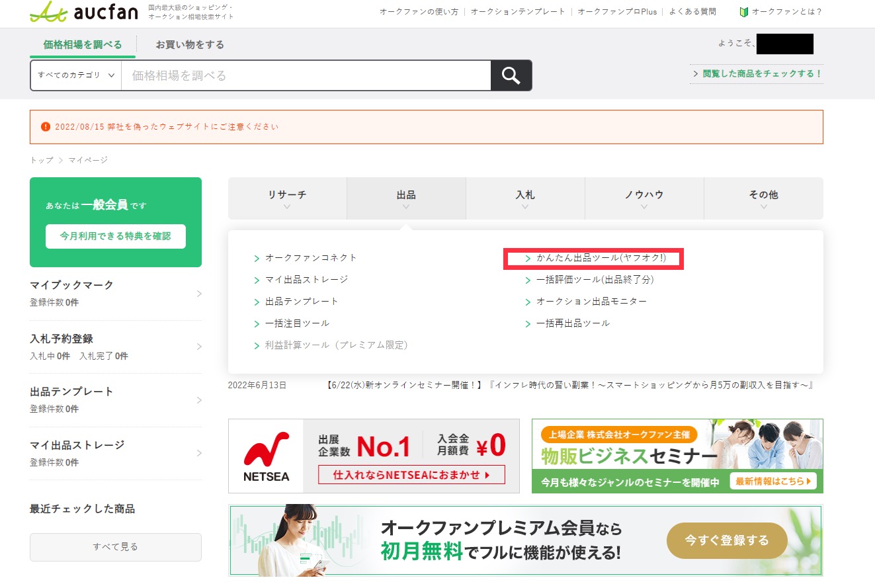Open 一括再出品ツール item
Image resolution: width=875 pixels, height=588 pixels.
(573, 323)
